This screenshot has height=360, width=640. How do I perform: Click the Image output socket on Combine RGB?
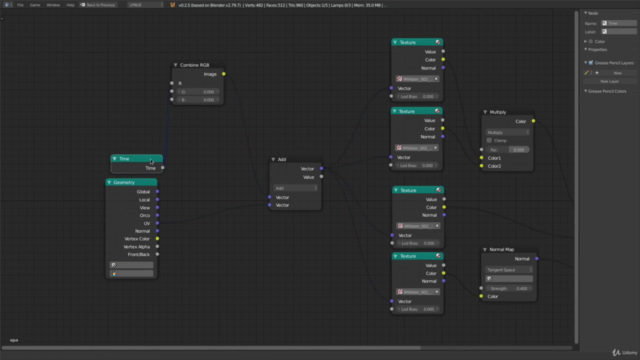click(224, 74)
